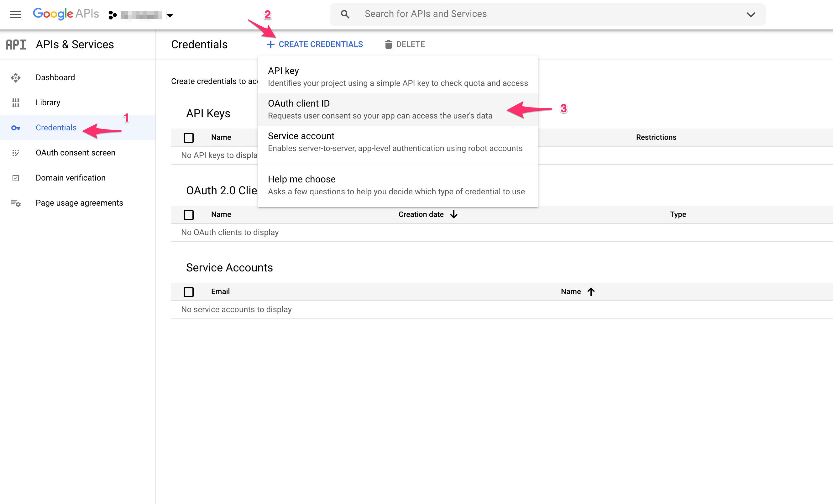Check the select-all box in OAuth clients table
833x504 pixels.
point(188,215)
